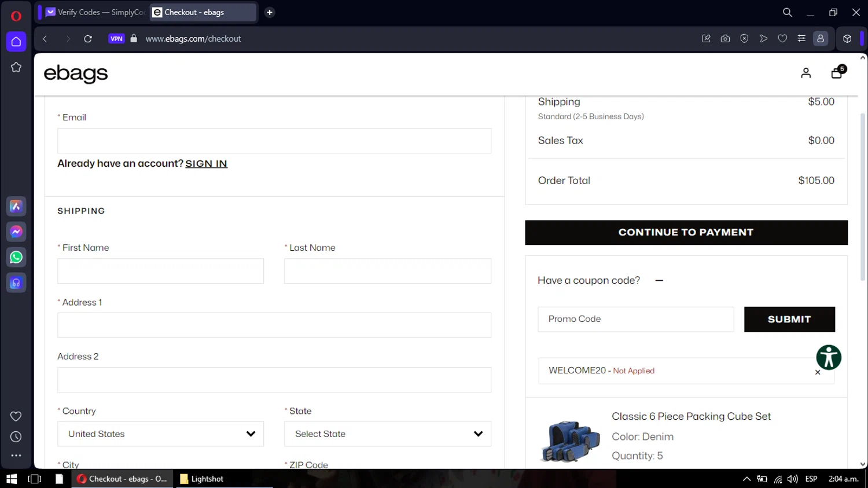Remove the WELCOME20 coupon with X
The width and height of the screenshot is (868, 488).
click(x=818, y=372)
